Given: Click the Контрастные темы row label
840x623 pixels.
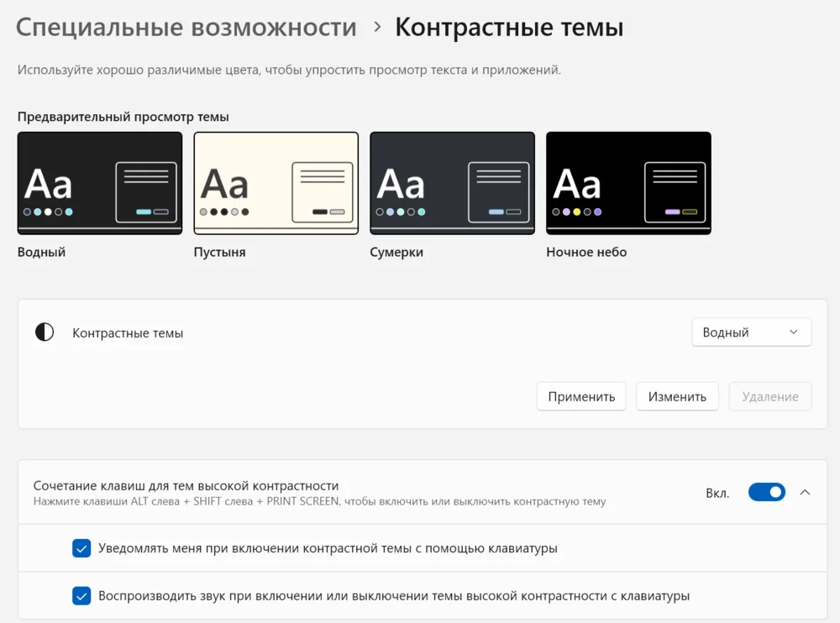Looking at the screenshot, I should pos(128,333).
